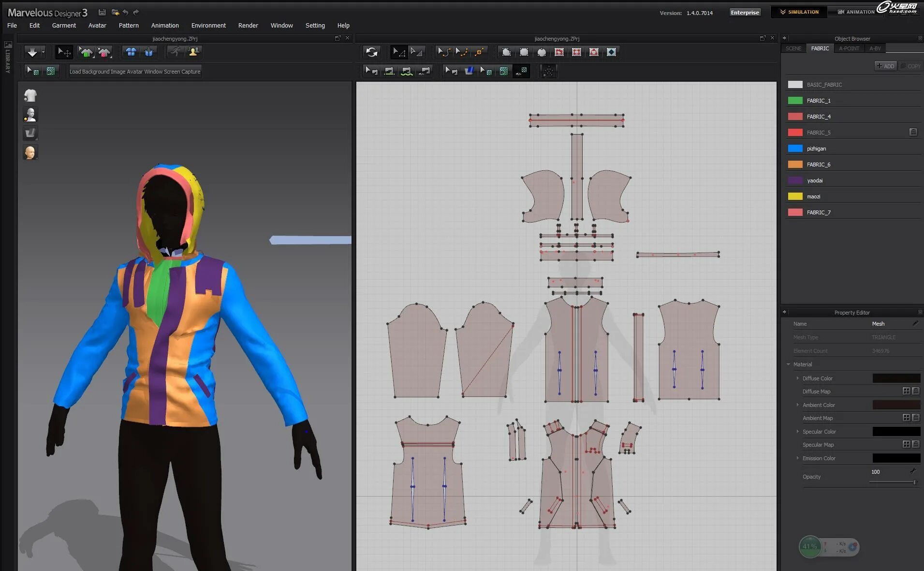This screenshot has width=924, height=571.
Task: Open the Garment menu
Action: click(x=64, y=26)
